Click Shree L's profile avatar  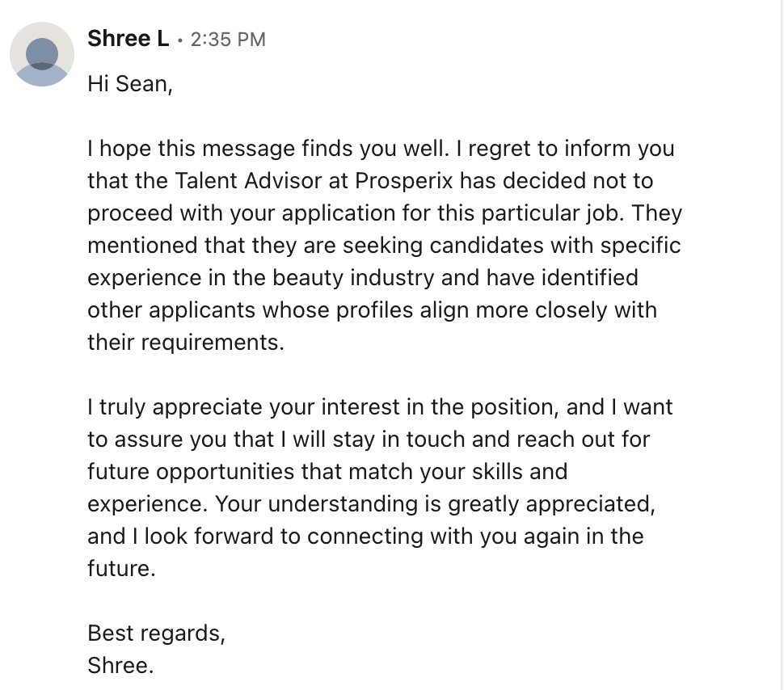[x=42, y=54]
